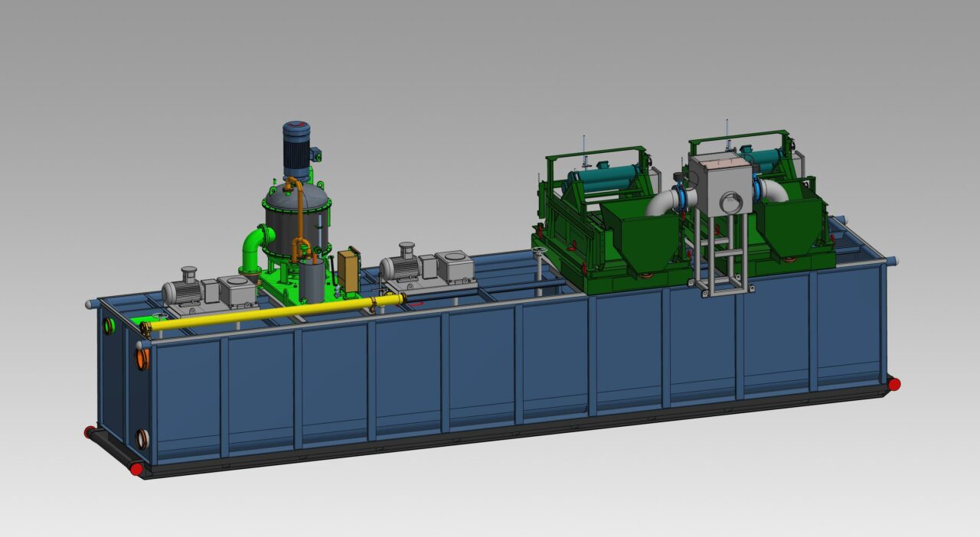Click the upper orange flange port on tank end
980x537 pixels.
[142, 359]
